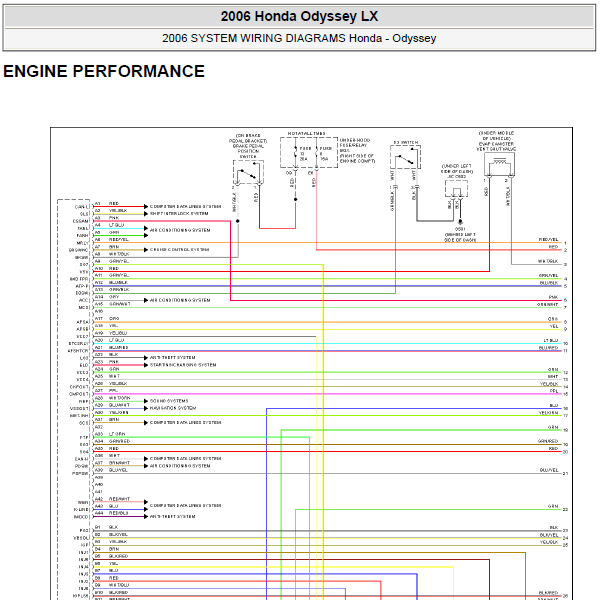
Task: Click the 'A44 RED/BLU' pin label
Action: pyautogui.click(x=112, y=513)
